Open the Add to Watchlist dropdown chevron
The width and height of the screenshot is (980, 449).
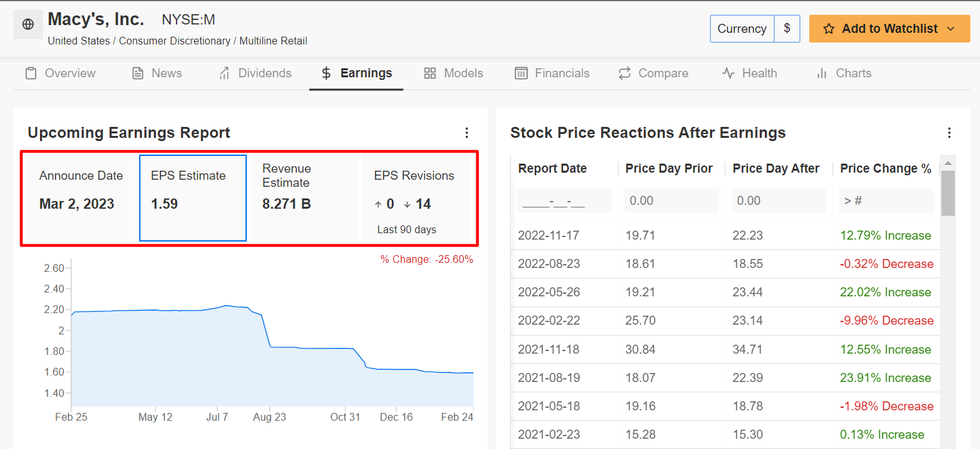coord(950,29)
